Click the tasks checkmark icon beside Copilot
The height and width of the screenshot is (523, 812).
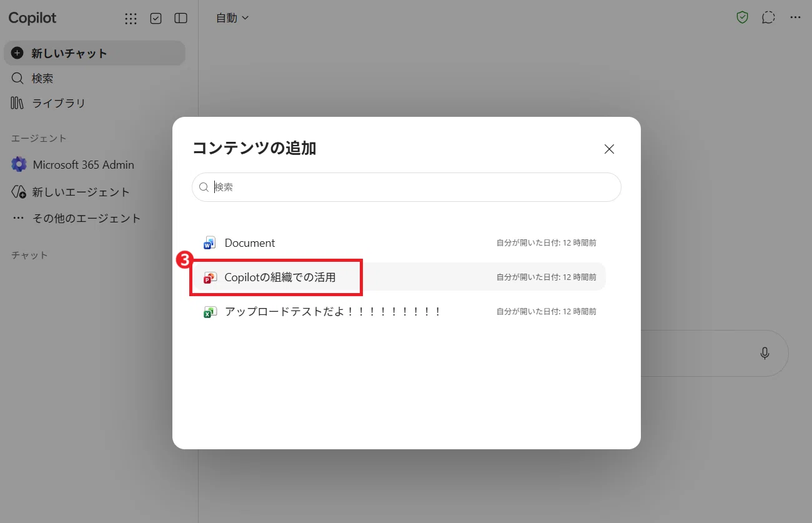(x=156, y=19)
